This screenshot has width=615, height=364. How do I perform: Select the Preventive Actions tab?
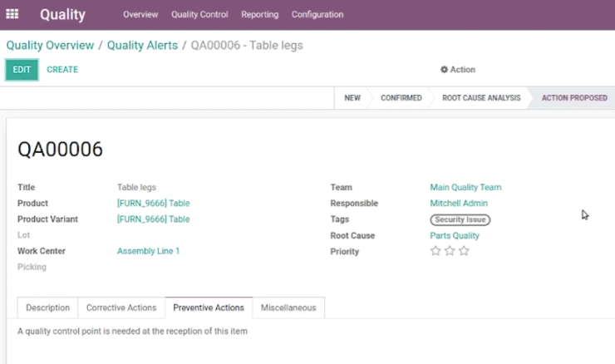click(209, 307)
